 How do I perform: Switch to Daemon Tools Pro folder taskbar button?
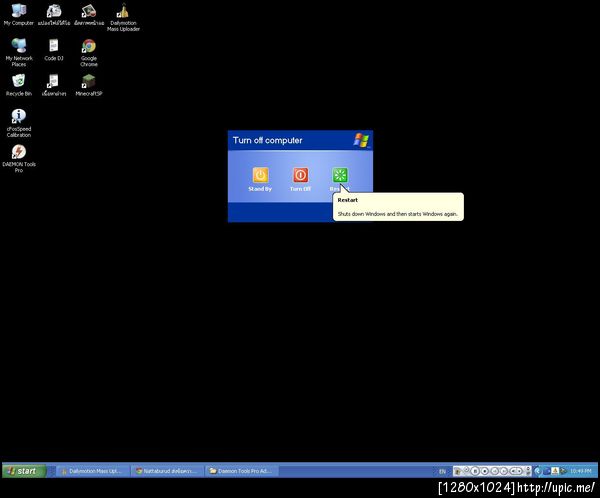coord(242,471)
